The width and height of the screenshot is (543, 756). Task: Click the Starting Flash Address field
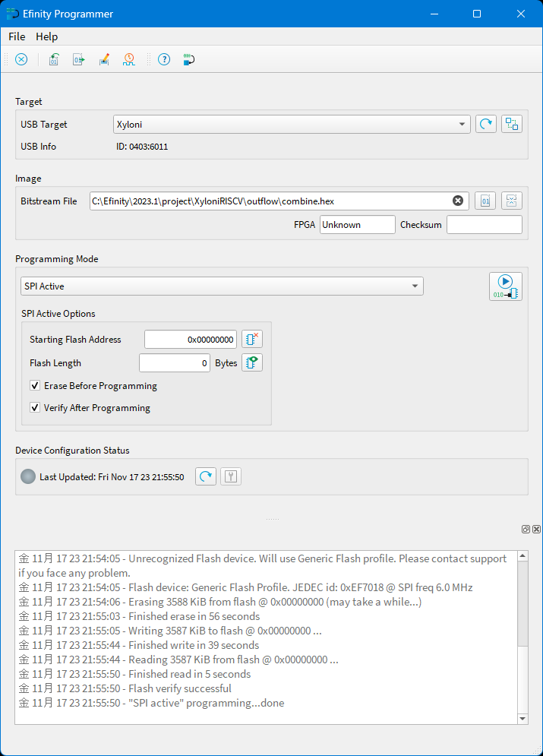[x=190, y=340]
